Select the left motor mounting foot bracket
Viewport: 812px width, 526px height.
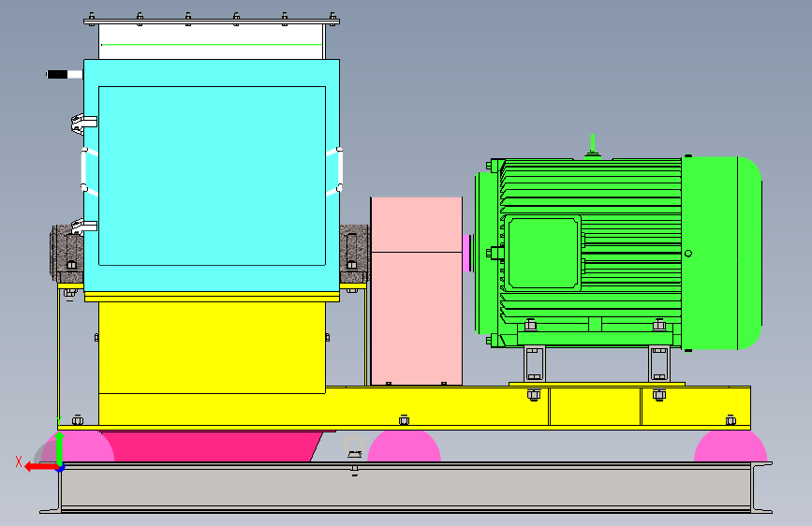coord(534,363)
